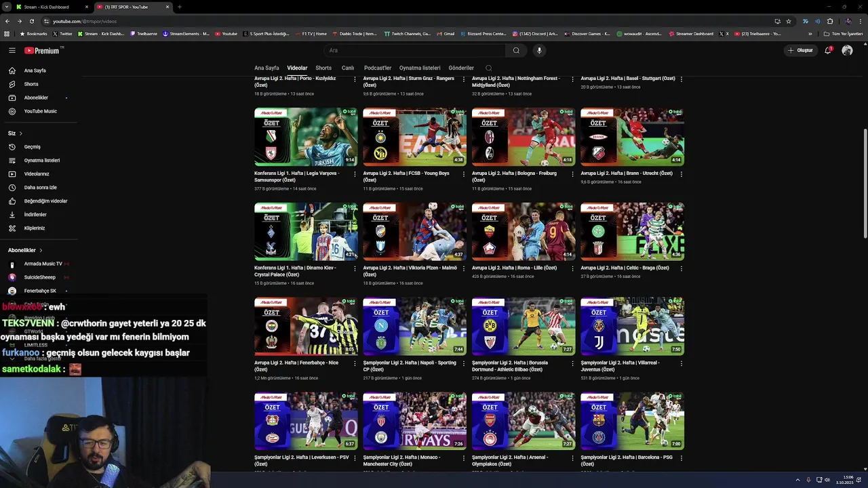The width and height of the screenshot is (868, 488).
Task: Open options menu for Fenerbahçe - Nice video
Action: click(355, 363)
